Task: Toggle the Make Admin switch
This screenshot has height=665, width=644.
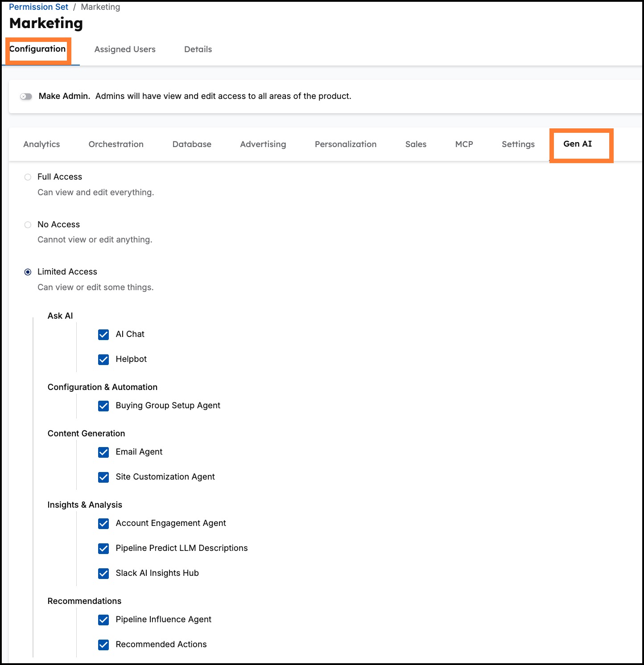Action: pos(26,96)
